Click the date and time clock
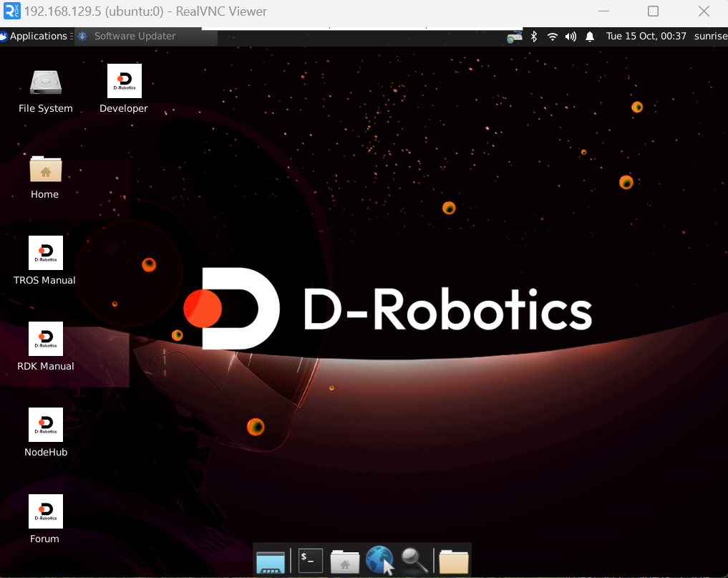This screenshot has width=728, height=578. tap(646, 37)
